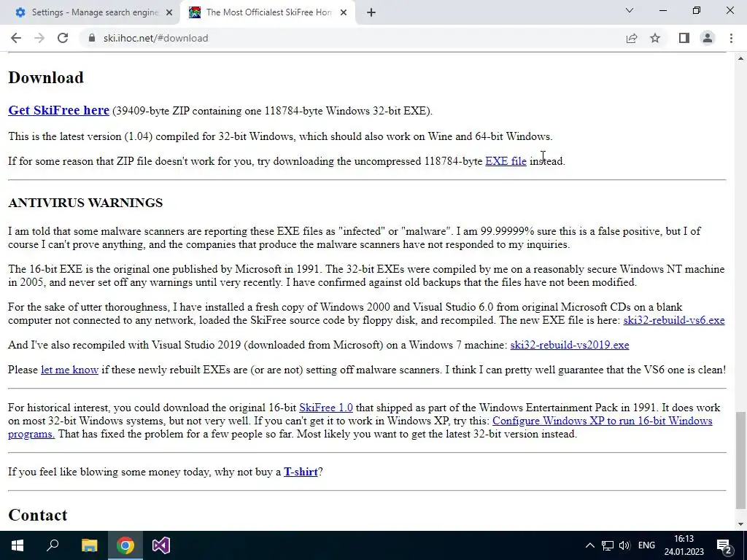Open ski32-rebuild-vs2019.exe link

[x=569, y=345]
